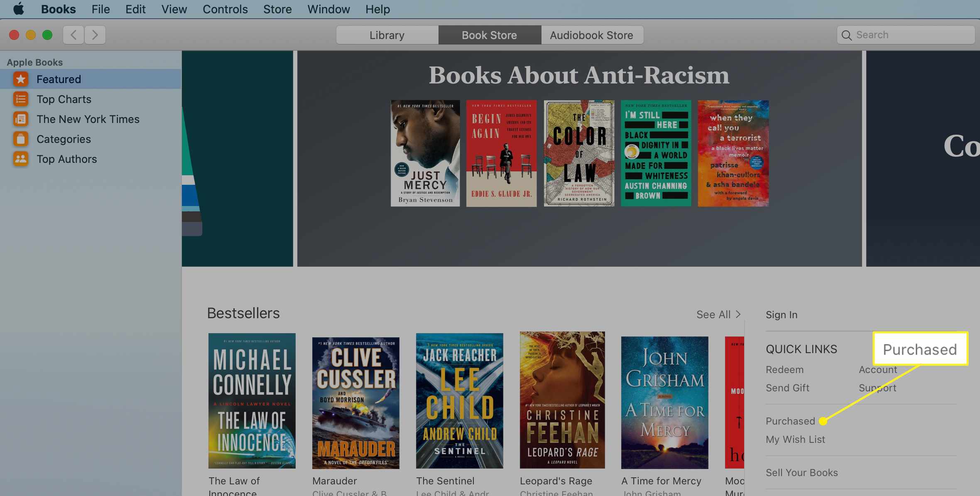Click the Top Authors people icon

coord(20,159)
